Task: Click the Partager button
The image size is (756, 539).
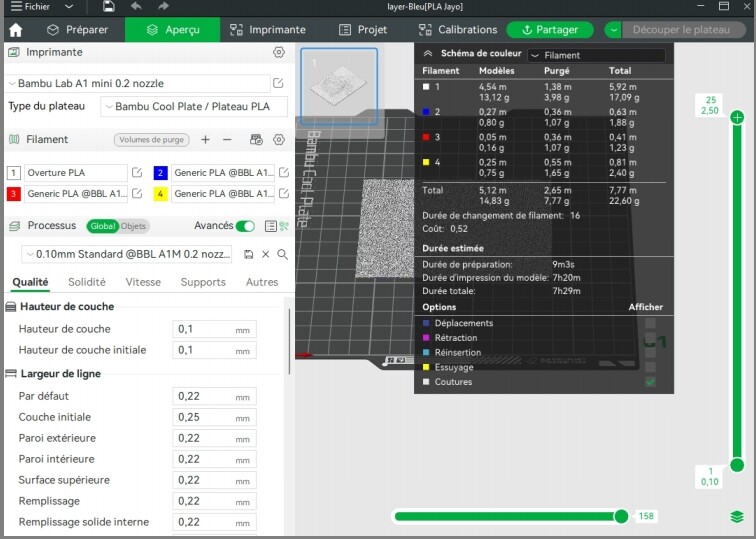Action: point(550,30)
